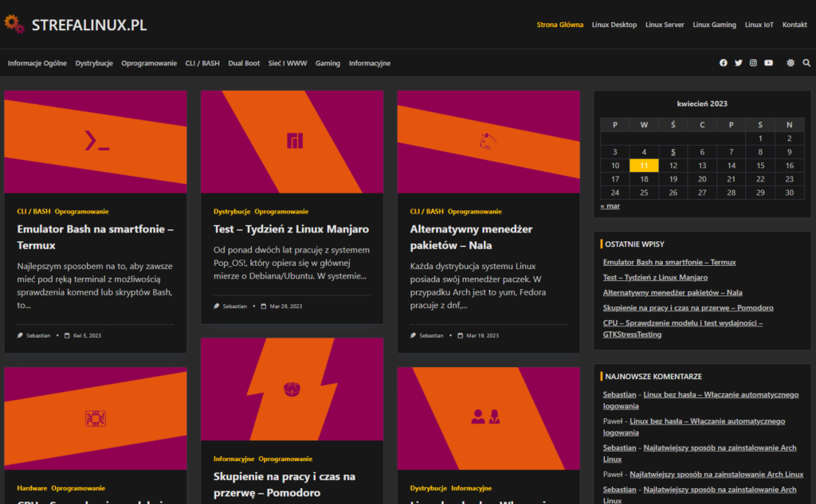Open the Instagram social icon
Viewport: 816px width, 504px height.
point(753,63)
